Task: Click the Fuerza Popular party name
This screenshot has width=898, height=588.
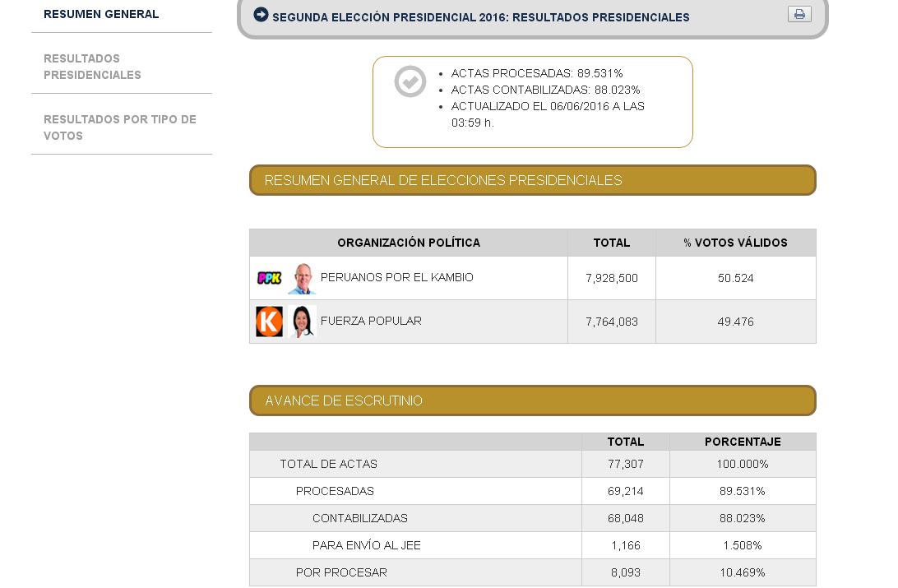Action: [371, 322]
